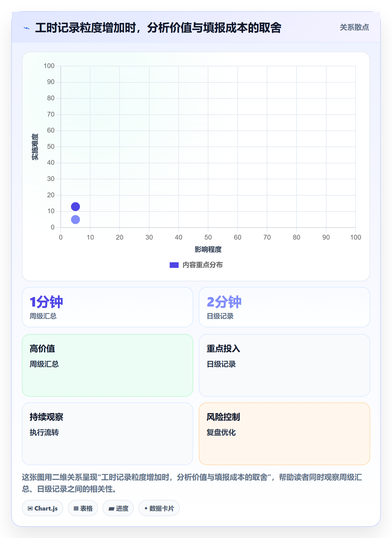392x538 pixels.
Task: Select the 重点投入 quadrant card
Action: pyautogui.click(x=284, y=365)
